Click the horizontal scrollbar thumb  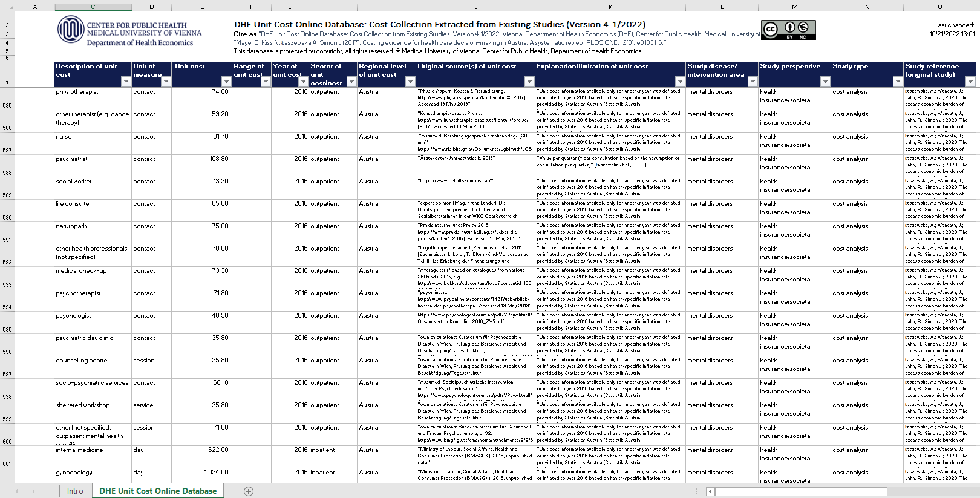pos(801,491)
